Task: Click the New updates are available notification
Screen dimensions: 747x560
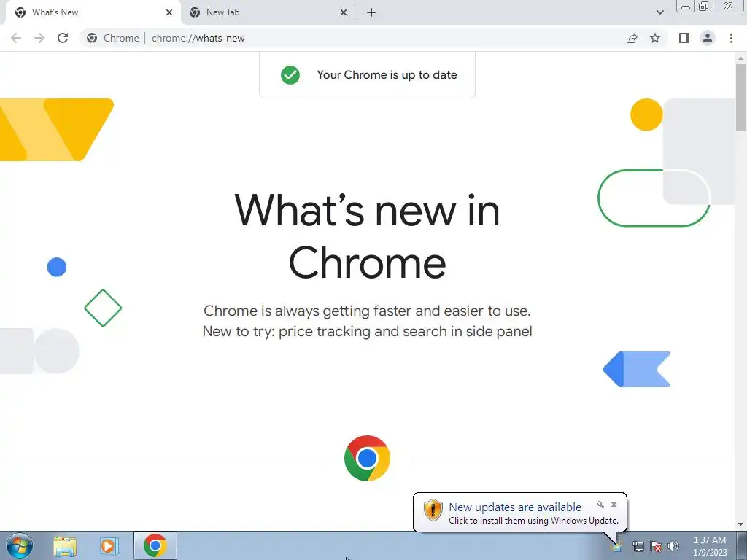Action: tap(515, 507)
